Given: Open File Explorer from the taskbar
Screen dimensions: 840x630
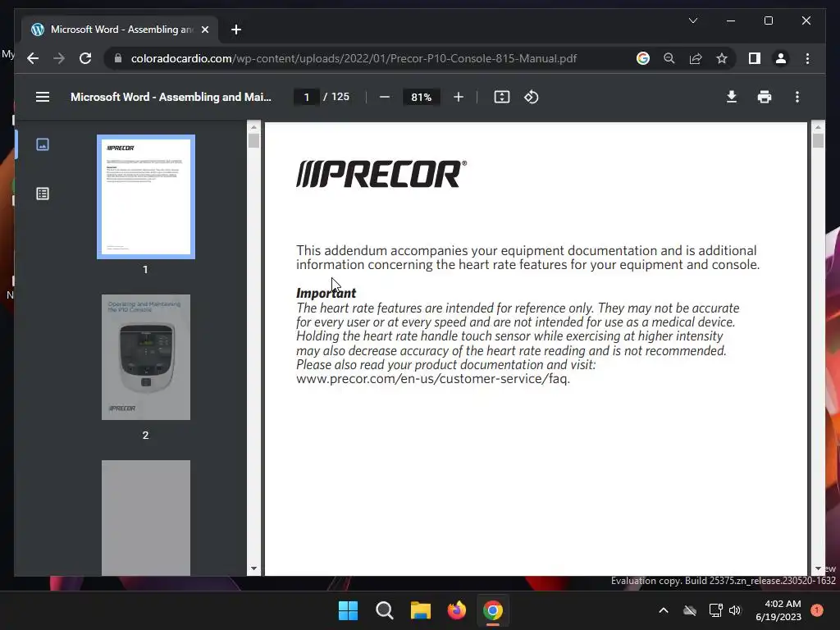Looking at the screenshot, I should coord(421,610).
